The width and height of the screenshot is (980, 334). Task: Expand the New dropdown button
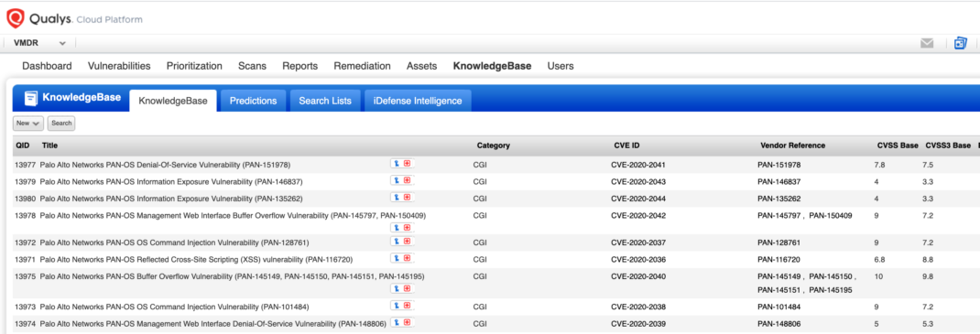pos(28,123)
